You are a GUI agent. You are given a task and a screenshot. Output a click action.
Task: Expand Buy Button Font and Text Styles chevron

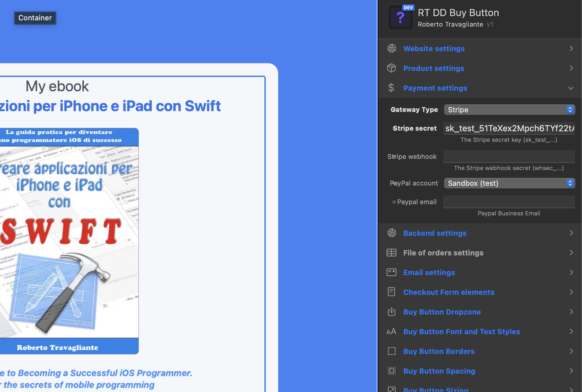point(571,332)
